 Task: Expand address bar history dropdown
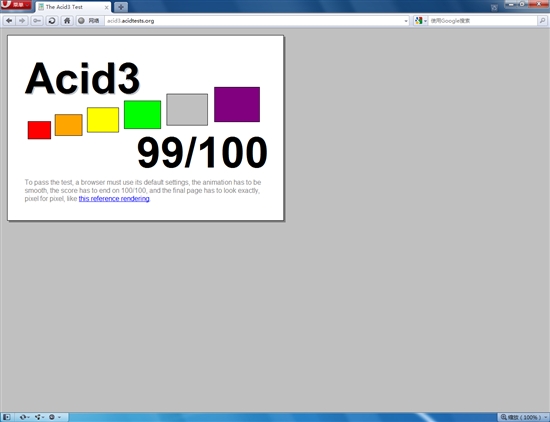[406, 21]
